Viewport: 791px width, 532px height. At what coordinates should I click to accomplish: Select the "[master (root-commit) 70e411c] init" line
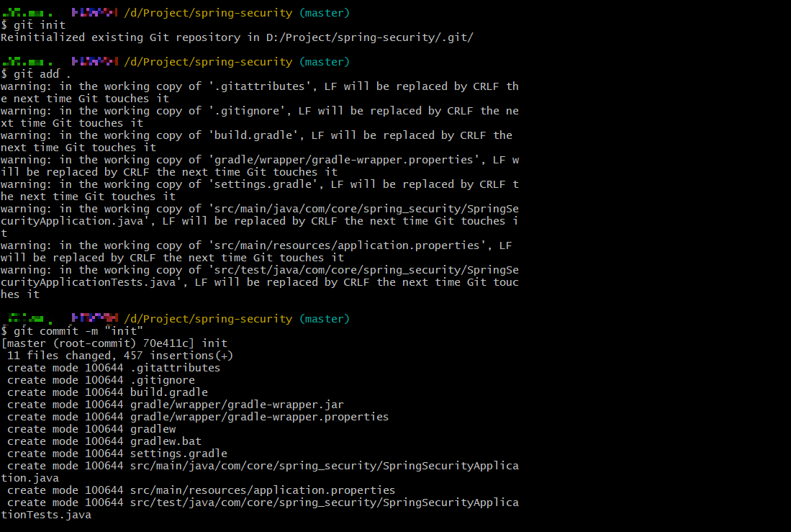(114, 343)
